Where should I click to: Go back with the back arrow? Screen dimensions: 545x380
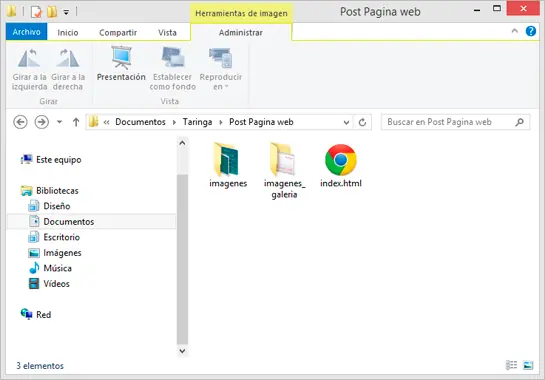coord(20,122)
